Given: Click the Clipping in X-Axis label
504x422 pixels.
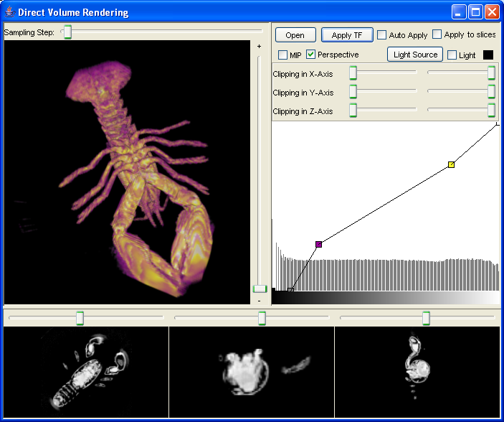Looking at the screenshot, I should tap(303, 74).
